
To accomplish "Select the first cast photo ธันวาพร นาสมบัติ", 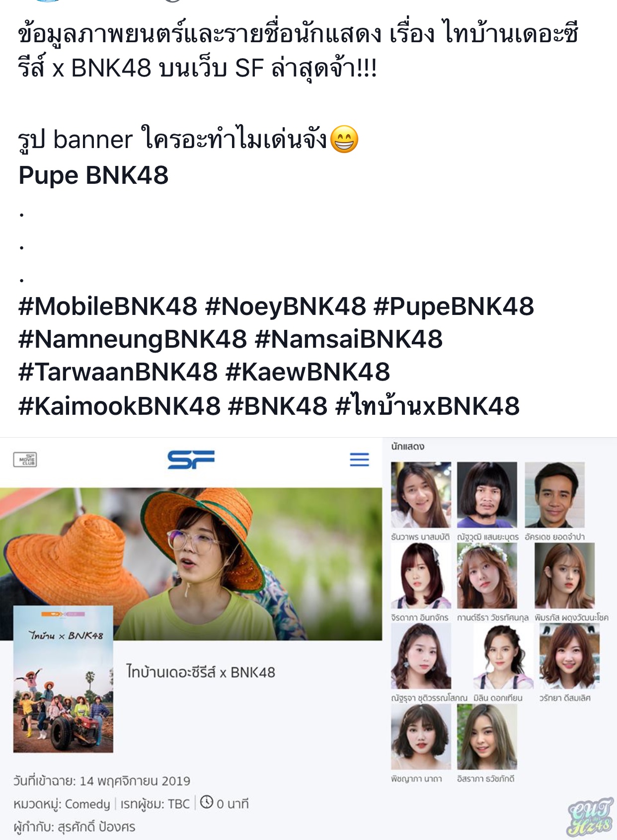I will pos(421,495).
